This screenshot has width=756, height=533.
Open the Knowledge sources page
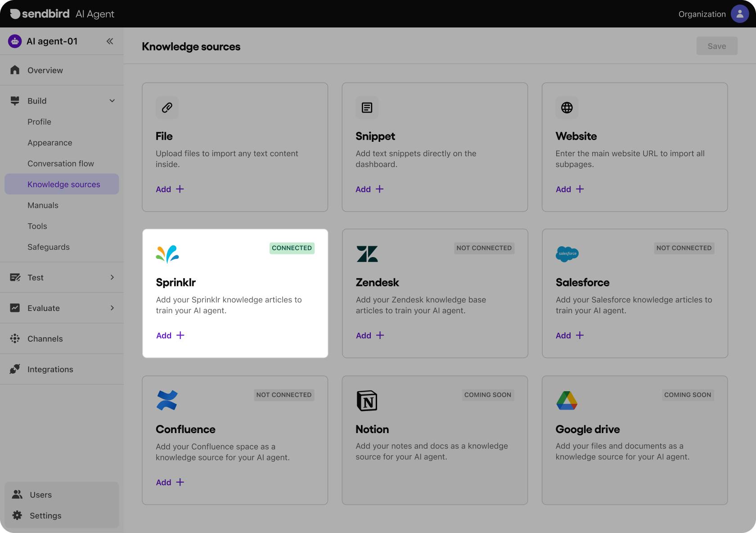coord(63,184)
